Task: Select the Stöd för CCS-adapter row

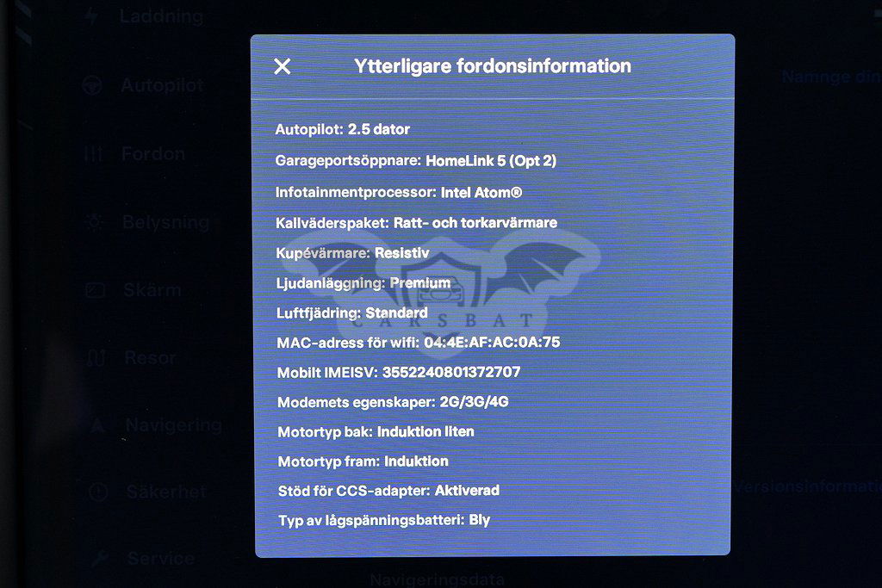Action: pos(388,490)
